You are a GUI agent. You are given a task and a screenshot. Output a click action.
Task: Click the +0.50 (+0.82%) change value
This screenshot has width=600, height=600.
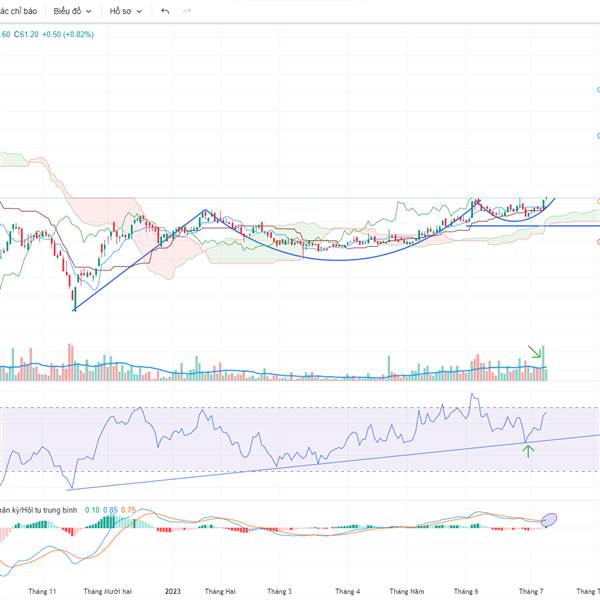tap(68, 34)
